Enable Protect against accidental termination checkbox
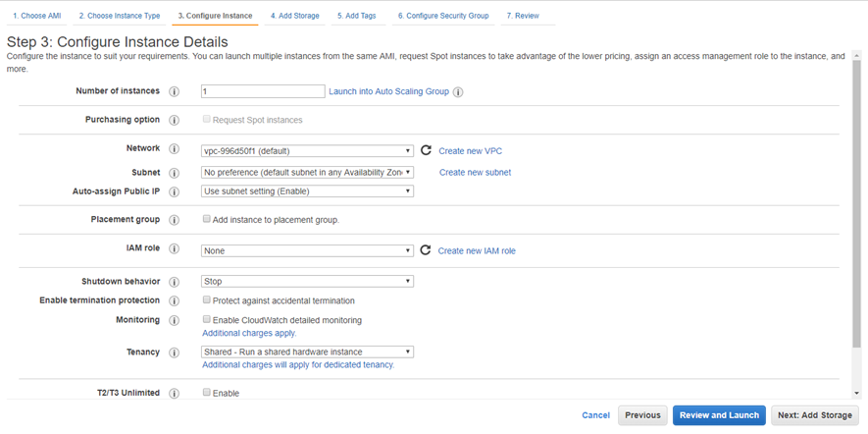Image resolution: width=868 pixels, height=434 pixels. point(207,300)
